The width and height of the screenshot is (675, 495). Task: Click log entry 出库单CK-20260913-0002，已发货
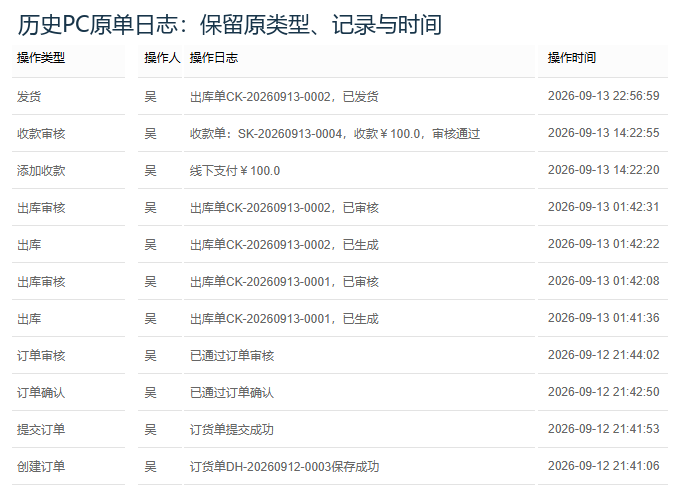[284, 96]
